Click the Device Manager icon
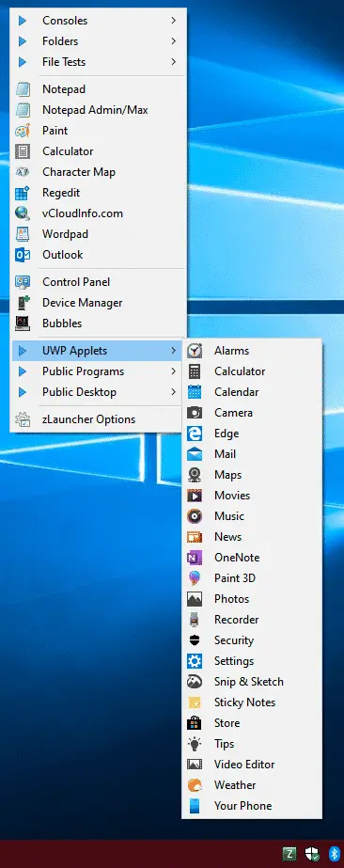344x868 pixels. 23,303
